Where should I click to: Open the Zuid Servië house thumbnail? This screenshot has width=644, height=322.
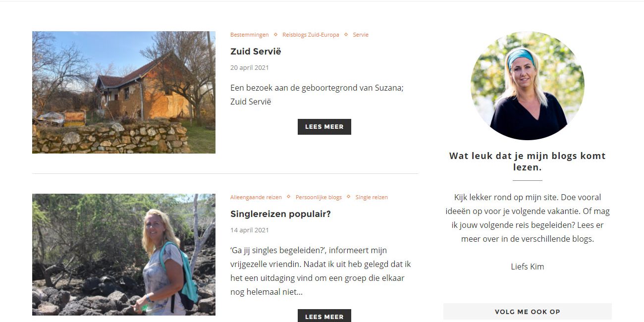pyautogui.click(x=124, y=92)
